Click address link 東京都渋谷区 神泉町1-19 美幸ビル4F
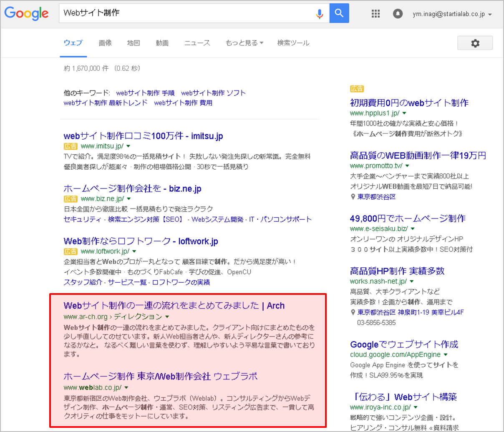Image resolution: width=504 pixels, height=432 pixels. tap(411, 312)
